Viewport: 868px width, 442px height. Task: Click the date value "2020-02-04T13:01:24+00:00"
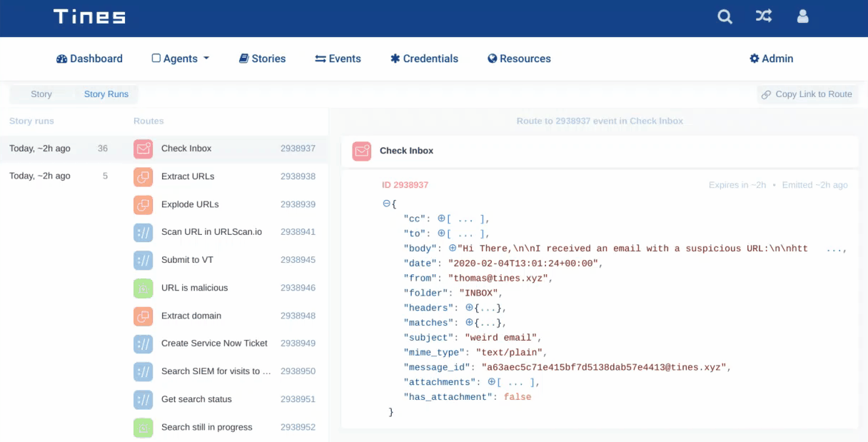tap(524, 263)
